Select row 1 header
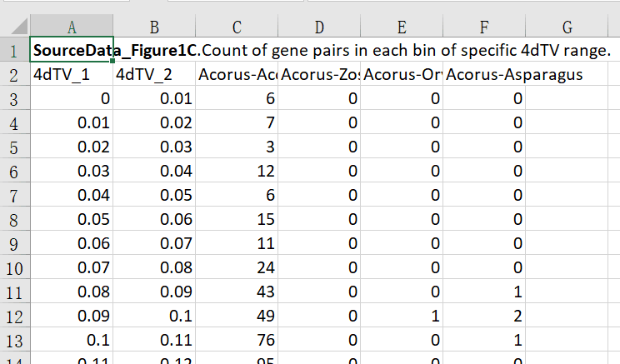The width and height of the screenshot is (620, 364). [14, 50]
